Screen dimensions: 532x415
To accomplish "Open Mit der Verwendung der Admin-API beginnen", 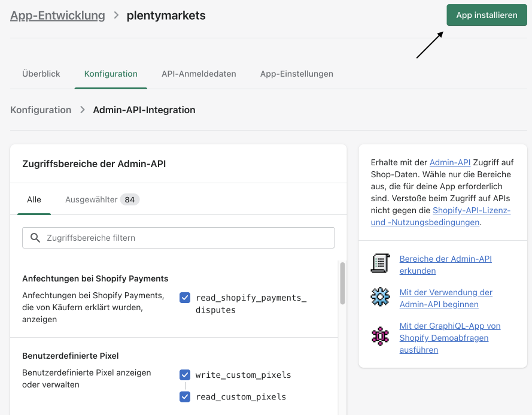I will [446, 298].
